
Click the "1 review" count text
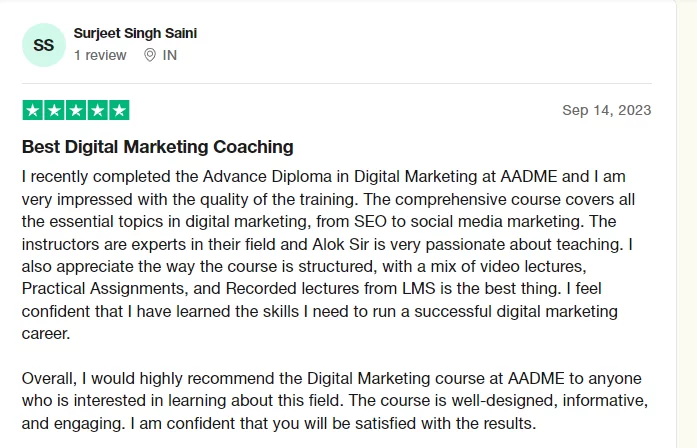click(100, 55)
